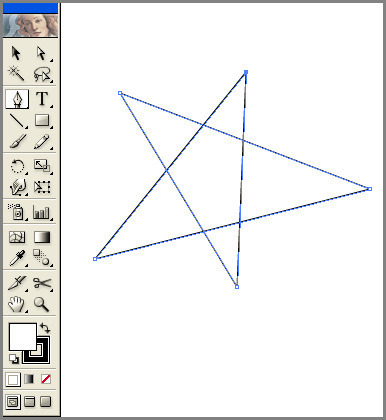The width and height of the screenshot is (386, 420).
Task: Choose the Magic Wand tool
Action: [x=17, y=74]
